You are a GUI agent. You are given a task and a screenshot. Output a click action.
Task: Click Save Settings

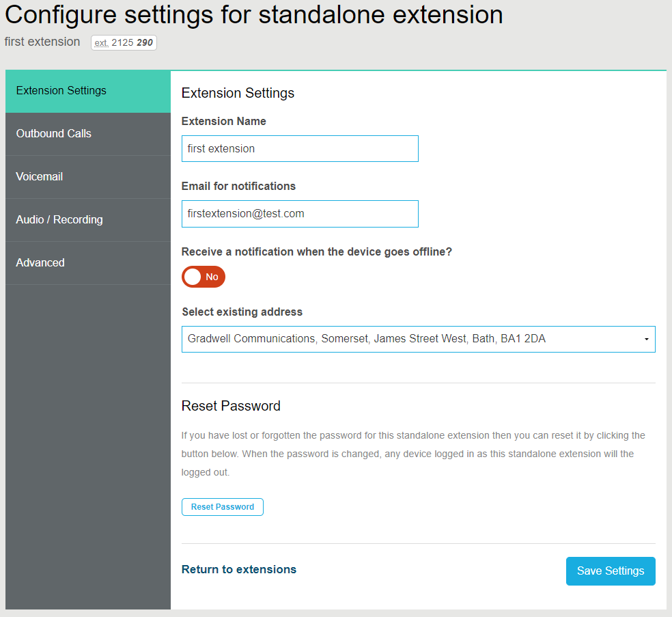tap(610, 571)
